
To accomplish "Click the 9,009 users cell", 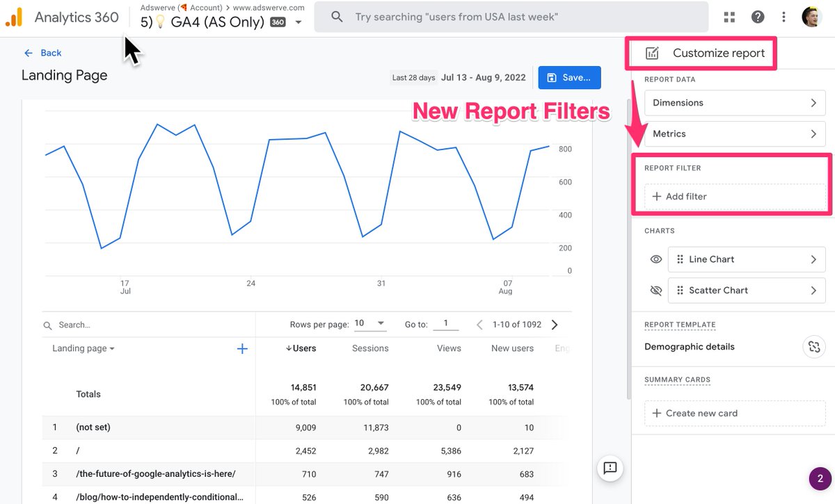I will (305, 428).
